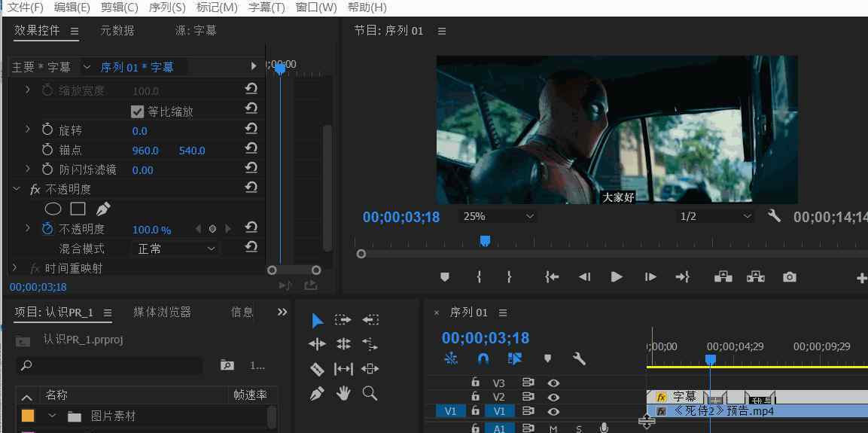Image resolution: width=868 pixels, height=433 pixels.
Task: Toggle animation stopwatch for 锚点
Action: click(x=47, y=150)
